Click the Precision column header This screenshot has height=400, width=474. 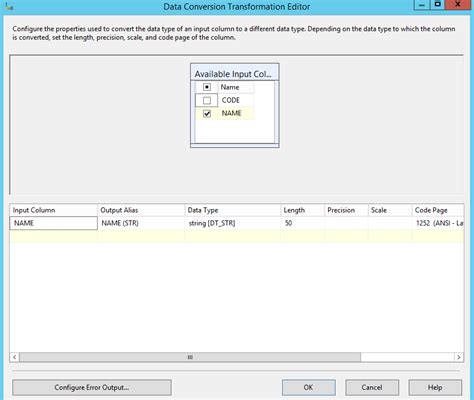[346, 210]
